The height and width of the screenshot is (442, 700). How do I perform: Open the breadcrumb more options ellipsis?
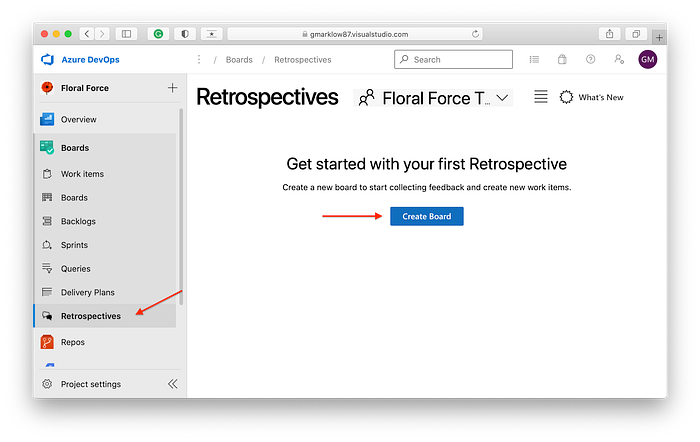tap(199, 59)
